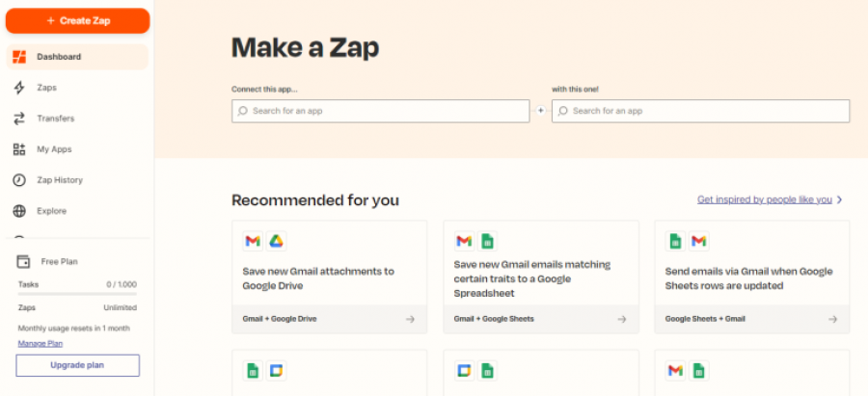The height and width of the screenshot is (396, 868).
Task: Click the Dashboard orange logo icon
Action: pyautogui.click(x=19, y=57)
